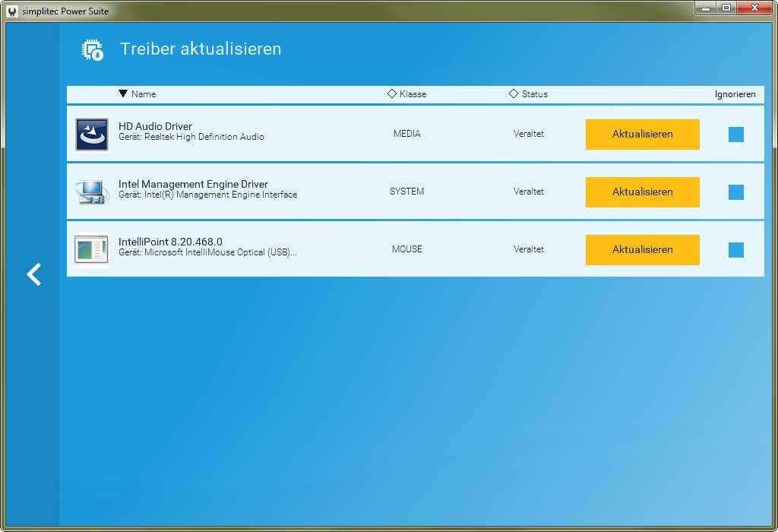The width and height of the screenshot is (778, 532).
Task: Update the HD Audio Driver via Aktualisieren
Action: 642,134
